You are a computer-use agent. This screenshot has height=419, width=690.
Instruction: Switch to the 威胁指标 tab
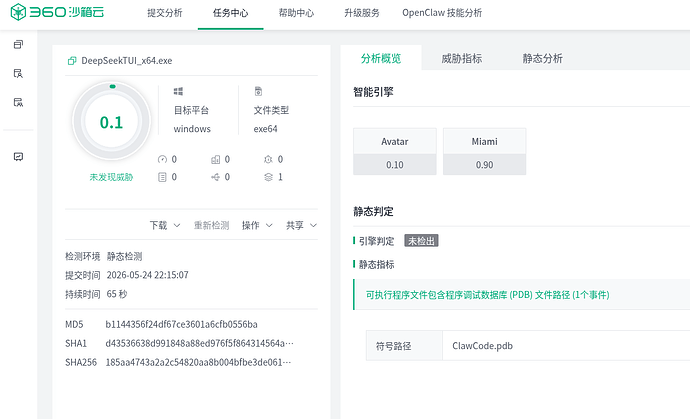click(x=462, y=58)
